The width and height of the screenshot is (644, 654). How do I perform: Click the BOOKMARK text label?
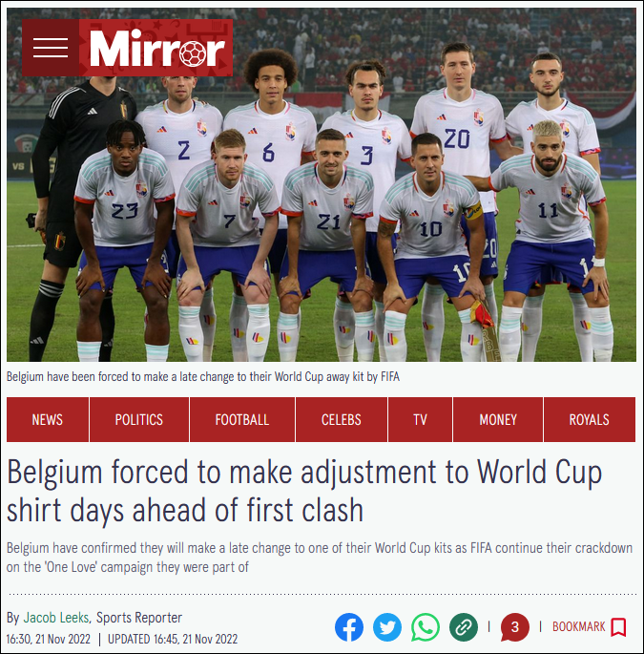tap(578, 627)
